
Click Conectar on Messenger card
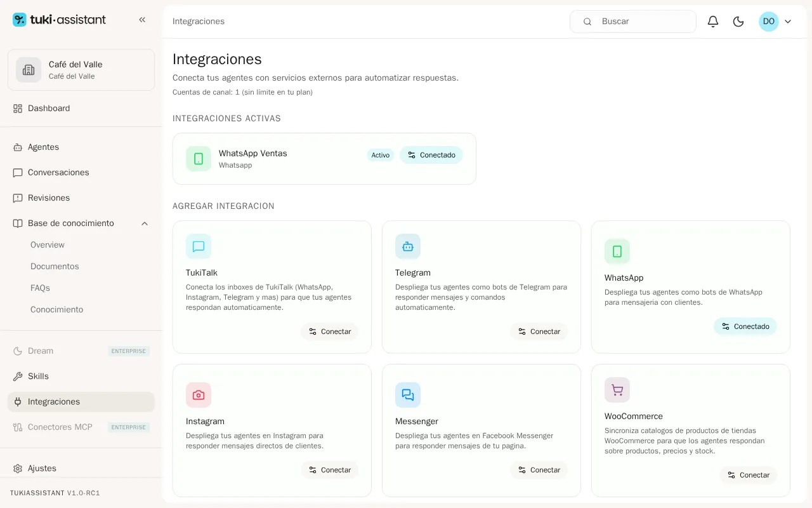[539, 470]
